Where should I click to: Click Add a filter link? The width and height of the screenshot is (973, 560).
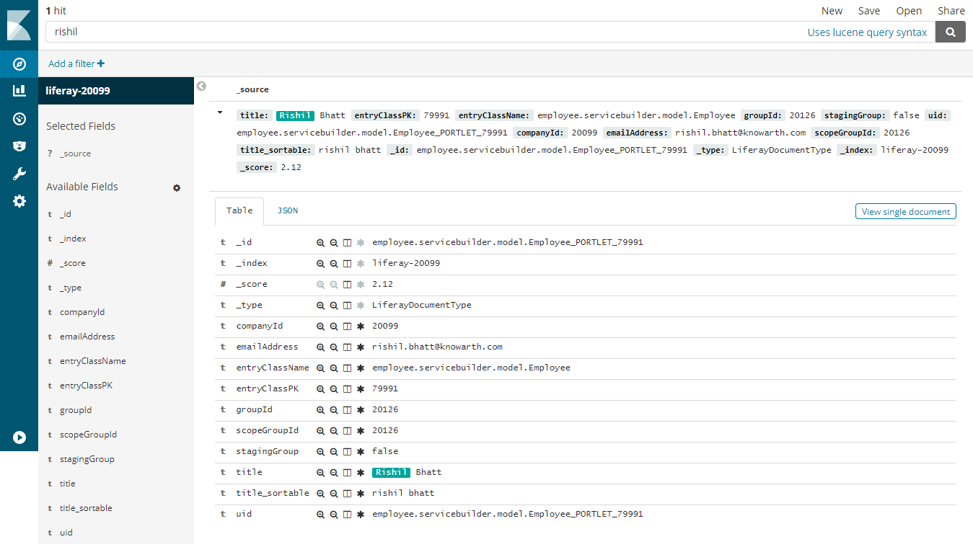click(76, 64)
